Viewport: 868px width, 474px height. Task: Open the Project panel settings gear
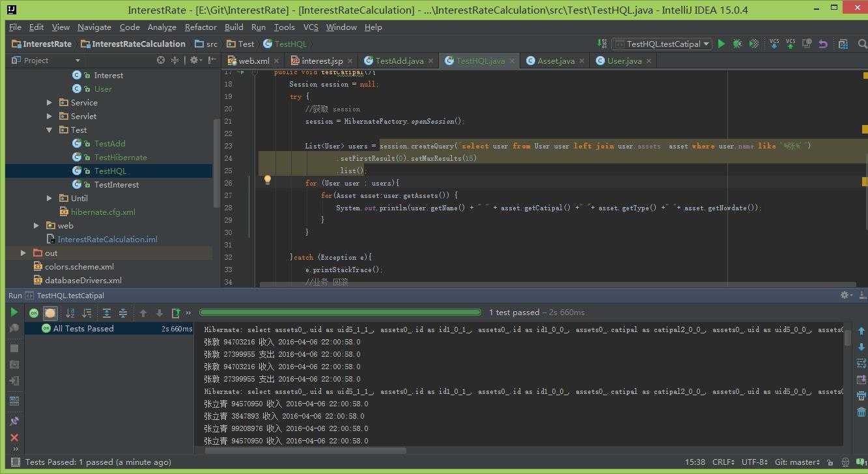(x=194, y=60)
